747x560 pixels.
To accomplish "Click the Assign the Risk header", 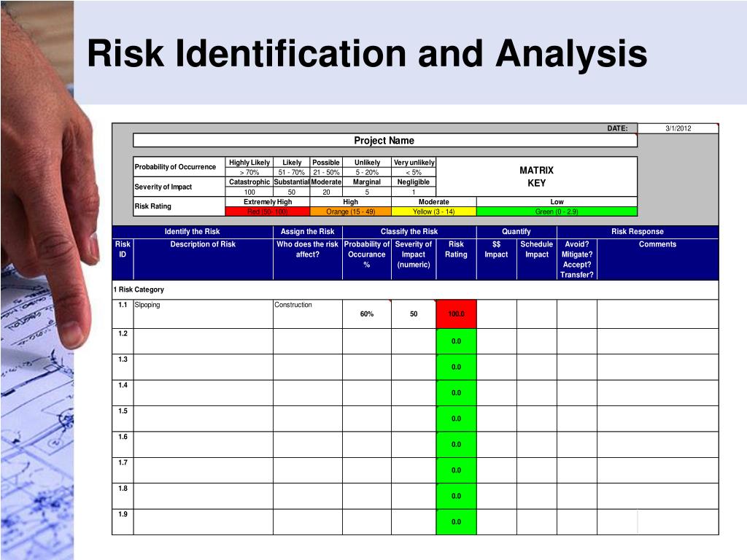I will click(308, 231).
